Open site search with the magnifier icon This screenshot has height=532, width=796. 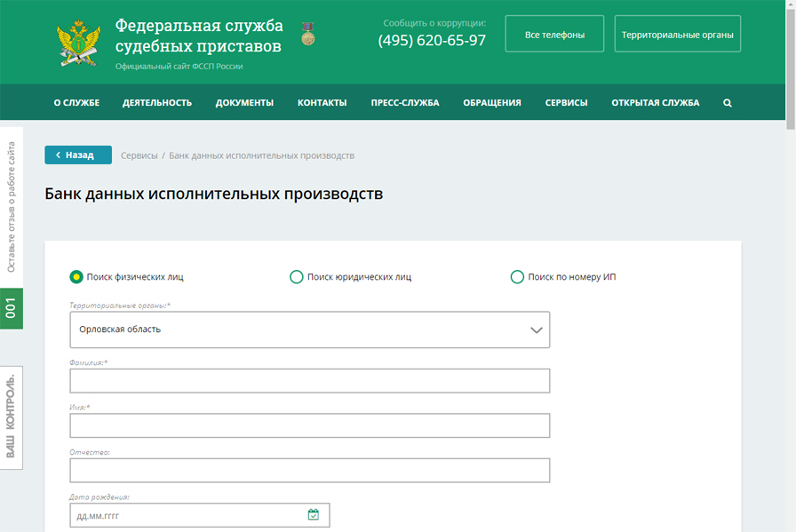click(x=727, y=102)
